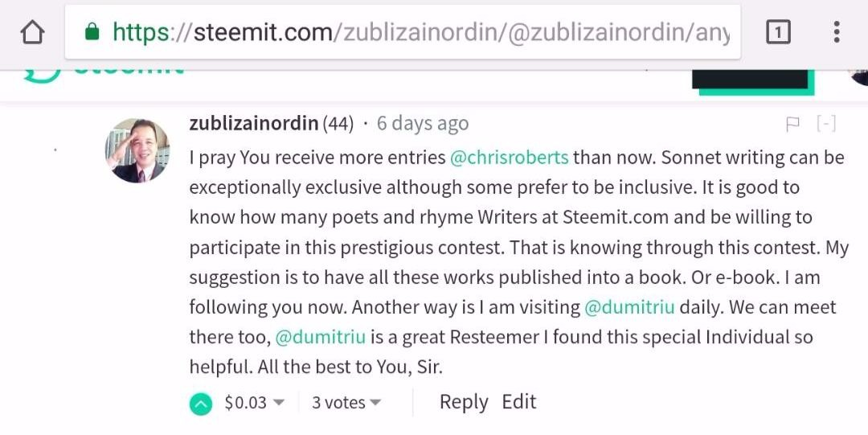Screen dimensions: 868x435
Task: Open the zublizainordin author name link
Action: coord(254,124)
